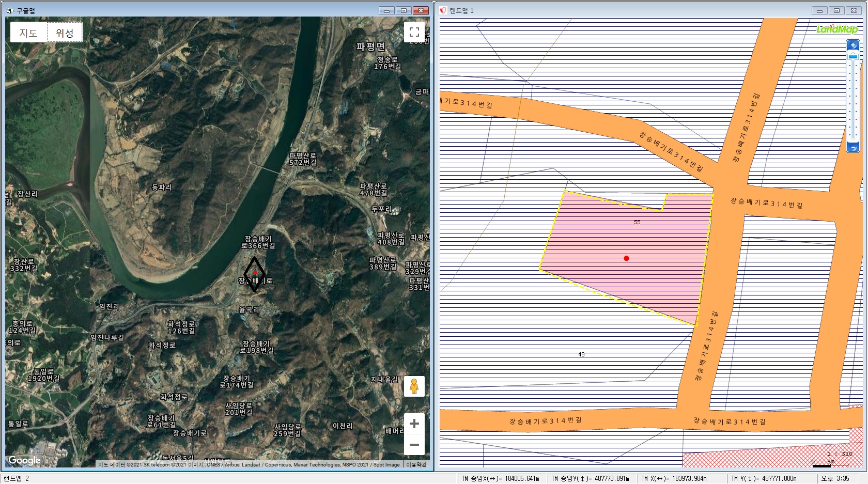Screen dimensions: 868x484
Task: Switch Google map to 위성 view
Action: (65, 33)
